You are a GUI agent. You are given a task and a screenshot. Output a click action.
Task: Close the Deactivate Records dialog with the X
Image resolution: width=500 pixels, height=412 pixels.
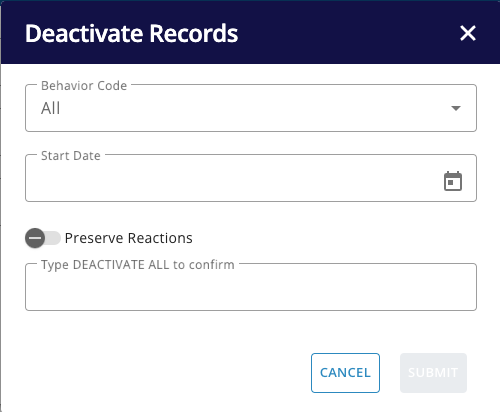(x=468, y=33)
